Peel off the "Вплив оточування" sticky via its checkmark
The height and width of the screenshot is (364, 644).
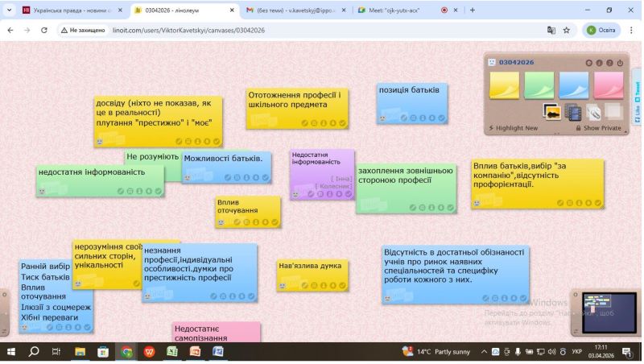click(x=275, y=222)
